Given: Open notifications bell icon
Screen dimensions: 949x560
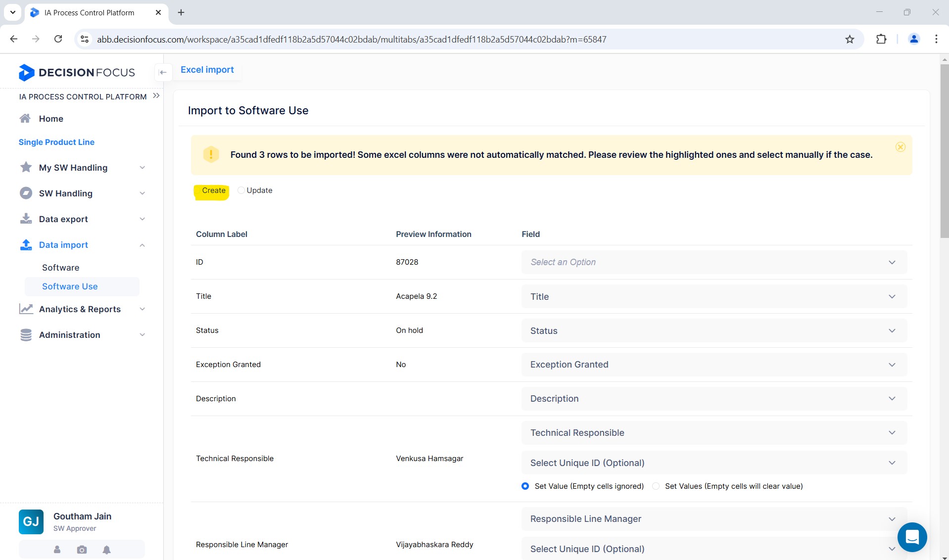Looking at the screenshot, I should (x=106, y=550).
